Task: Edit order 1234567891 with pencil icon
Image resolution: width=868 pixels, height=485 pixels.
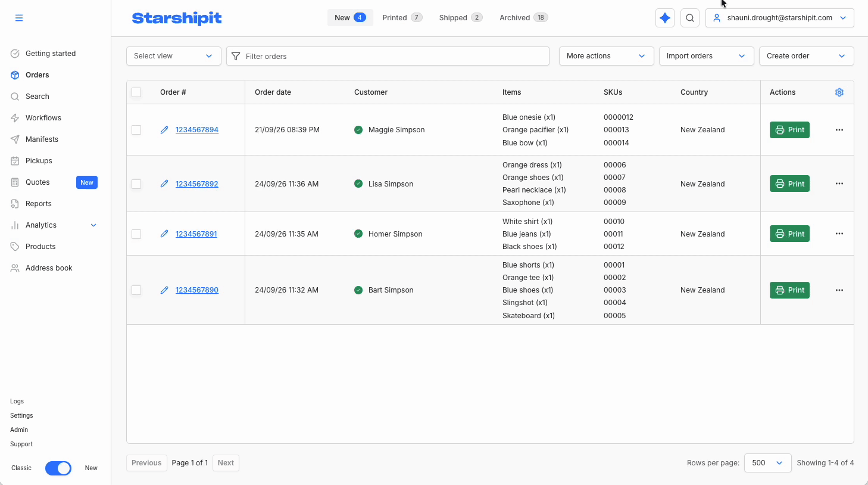Action: coord(164,234)
